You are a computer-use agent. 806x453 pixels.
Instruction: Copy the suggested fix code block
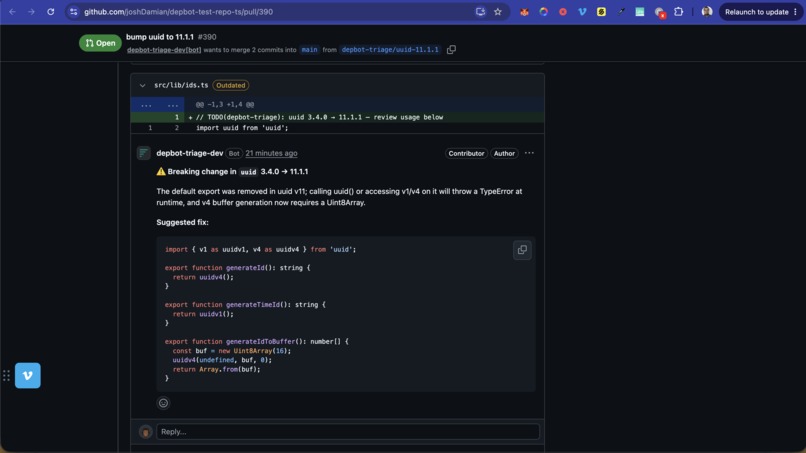point(522,250)
